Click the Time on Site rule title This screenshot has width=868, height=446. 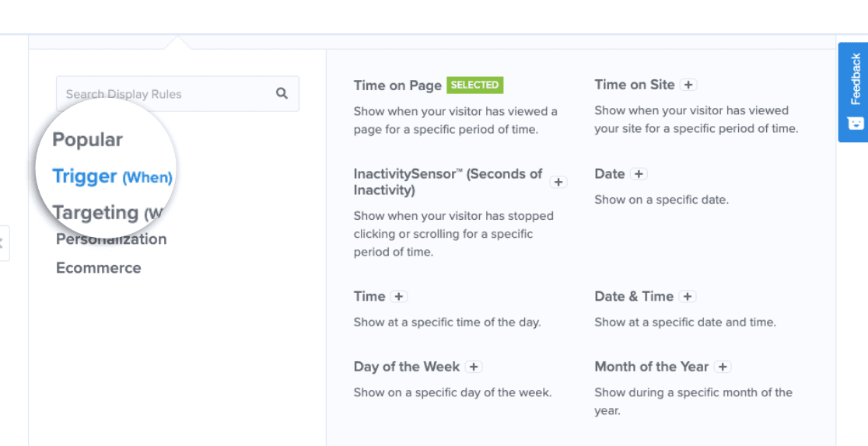[635, 85]
